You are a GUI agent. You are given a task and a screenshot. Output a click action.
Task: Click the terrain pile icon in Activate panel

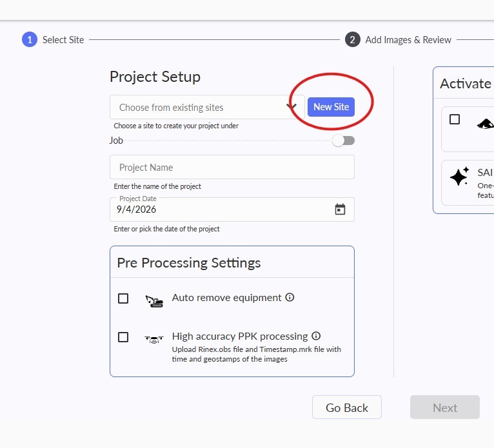[x=486, y=124]
